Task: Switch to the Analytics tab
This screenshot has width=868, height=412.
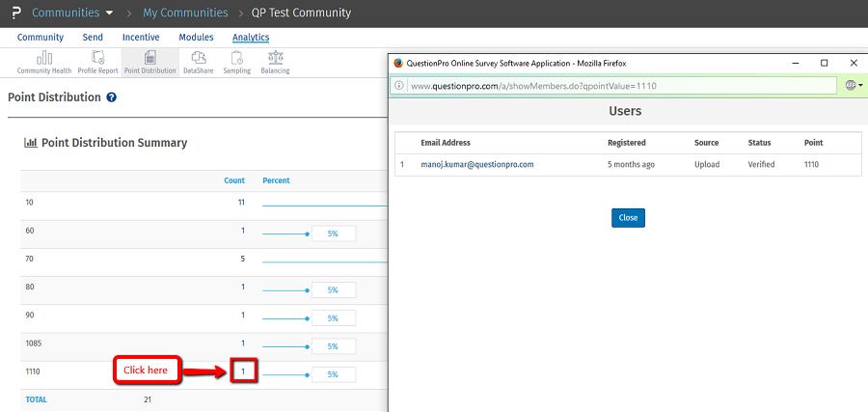Action: click(251, 38)
